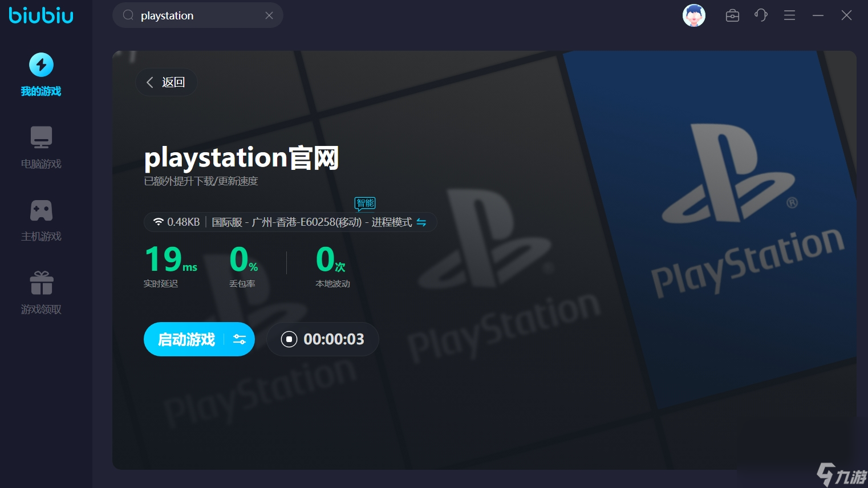Click the 实时延迟 label
The width and height of the screenshot is (868, 488).
tap(161, 284)
